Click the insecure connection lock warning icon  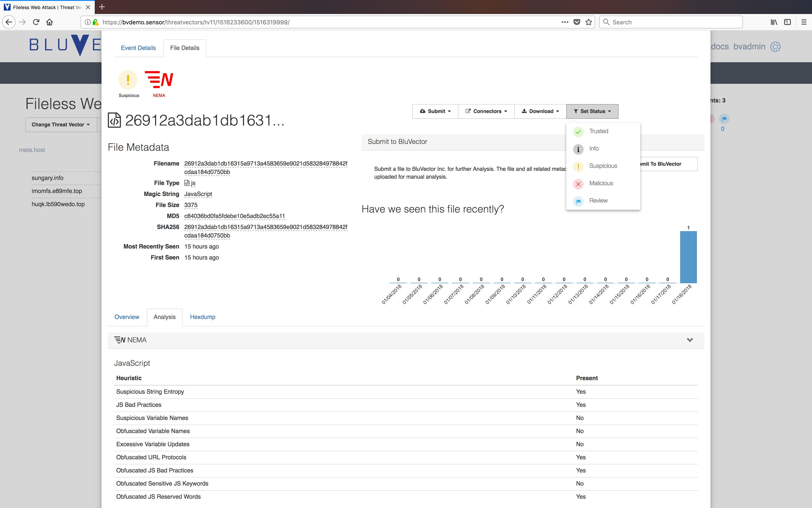click(x=96, y=22)
